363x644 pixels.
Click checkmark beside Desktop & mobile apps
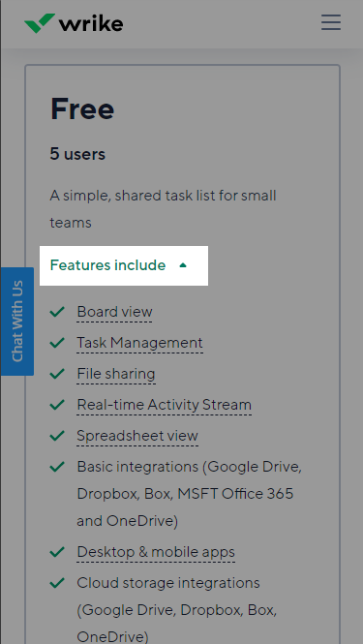pos(57,552)
